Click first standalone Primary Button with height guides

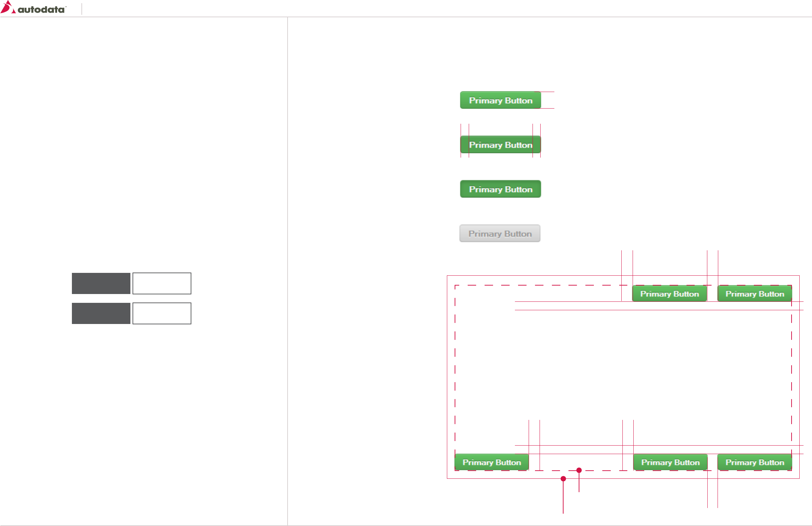[500, 100]
